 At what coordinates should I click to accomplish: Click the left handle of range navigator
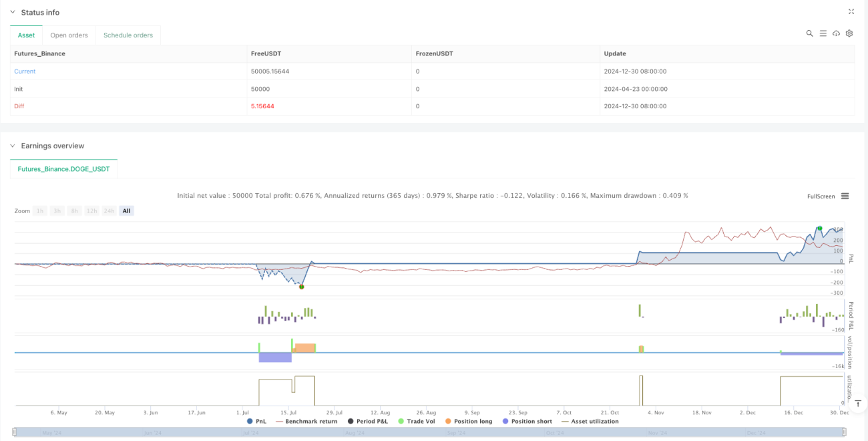click(16, 433)
